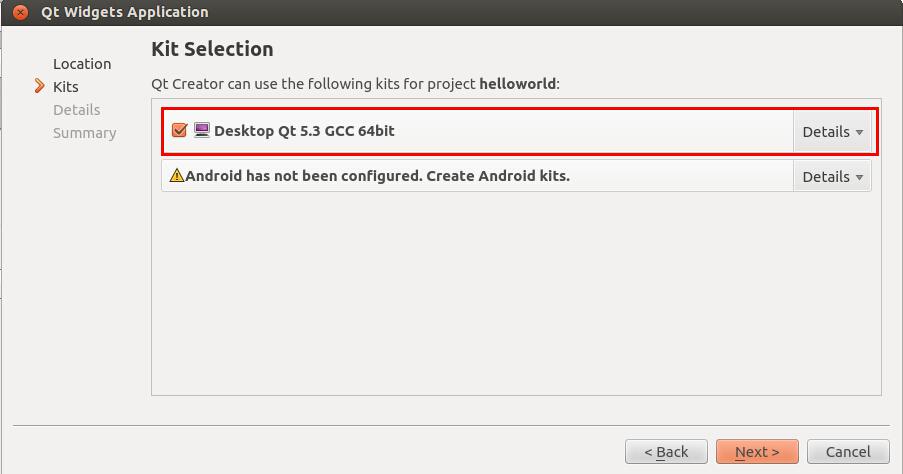Click the yellow Android warning icon
Viewport: 903px width, 474px height.
tap(176, 175)
